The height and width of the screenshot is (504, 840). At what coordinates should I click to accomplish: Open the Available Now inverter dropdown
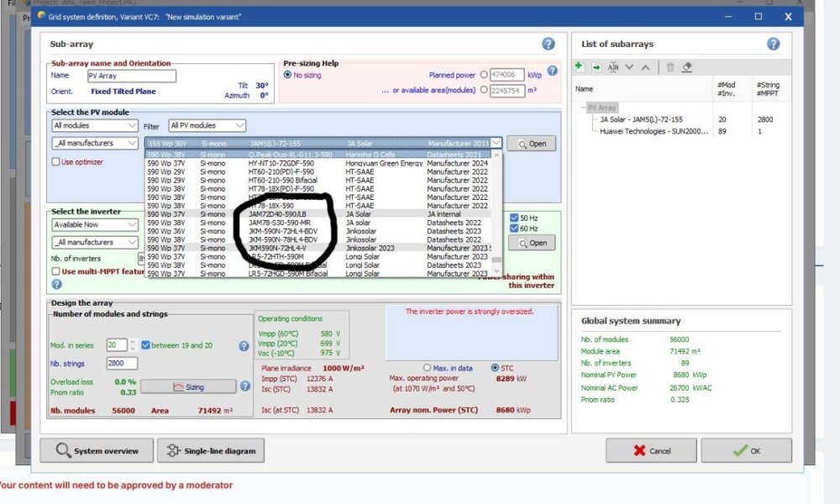94,224
